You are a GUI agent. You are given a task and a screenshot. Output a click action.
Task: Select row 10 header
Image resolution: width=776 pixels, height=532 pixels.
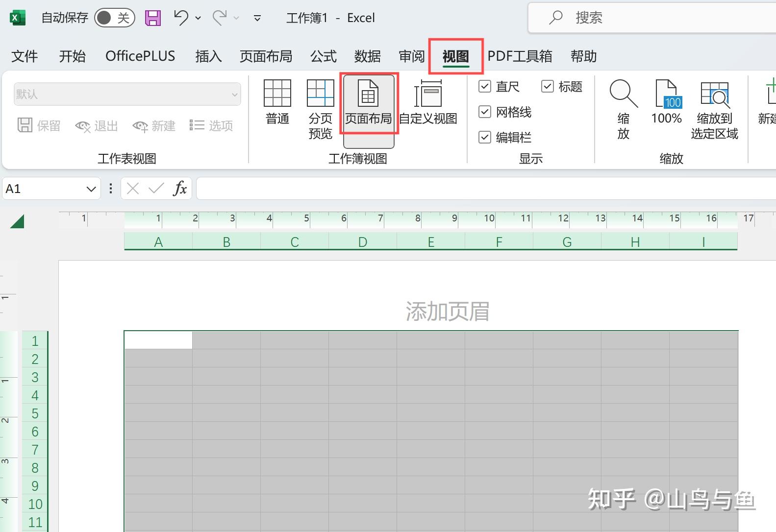35,504
